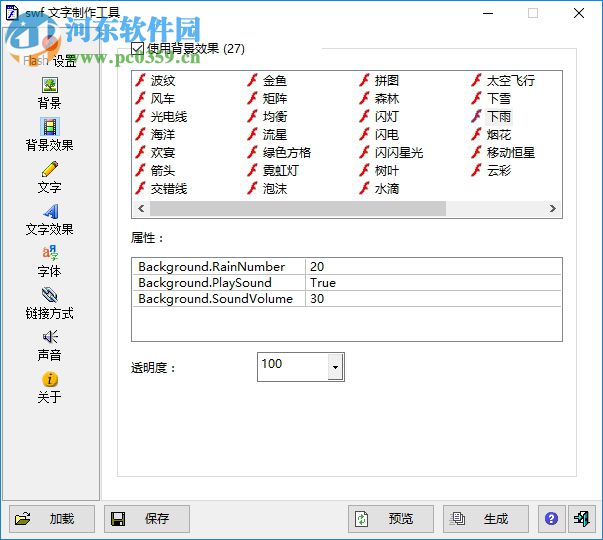
Task: Select the 风车 background effect
Action: (x=156, y=98)
